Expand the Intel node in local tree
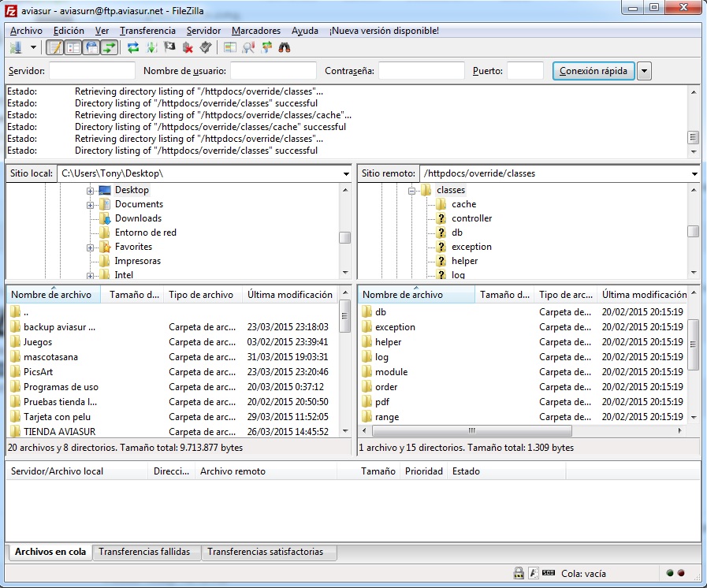 [90, 276]
